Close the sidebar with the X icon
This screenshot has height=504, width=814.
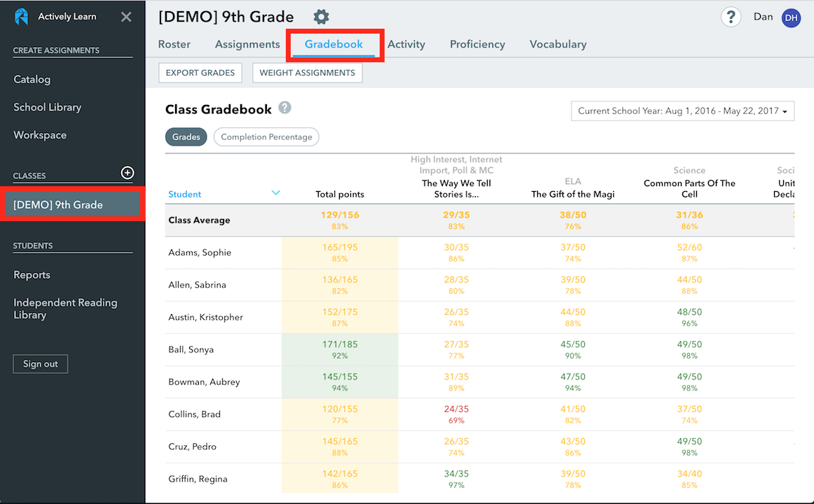pyautogui.click(x=126, y=17)
